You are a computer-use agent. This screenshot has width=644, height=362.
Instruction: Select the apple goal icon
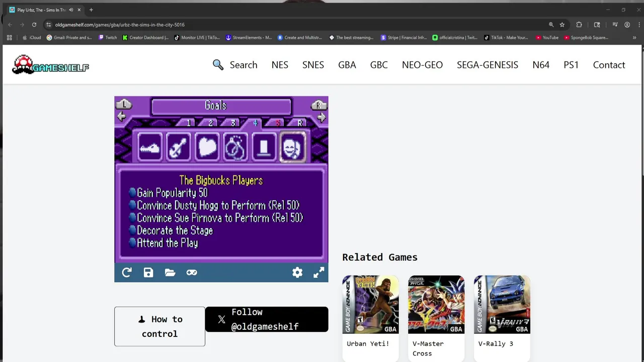tap(207, 147)
